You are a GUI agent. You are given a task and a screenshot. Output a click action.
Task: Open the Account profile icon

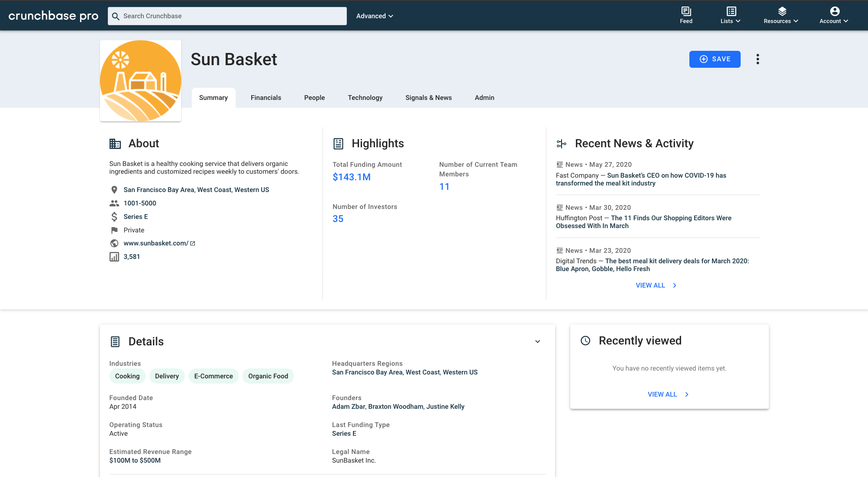(x=835, y=11)
